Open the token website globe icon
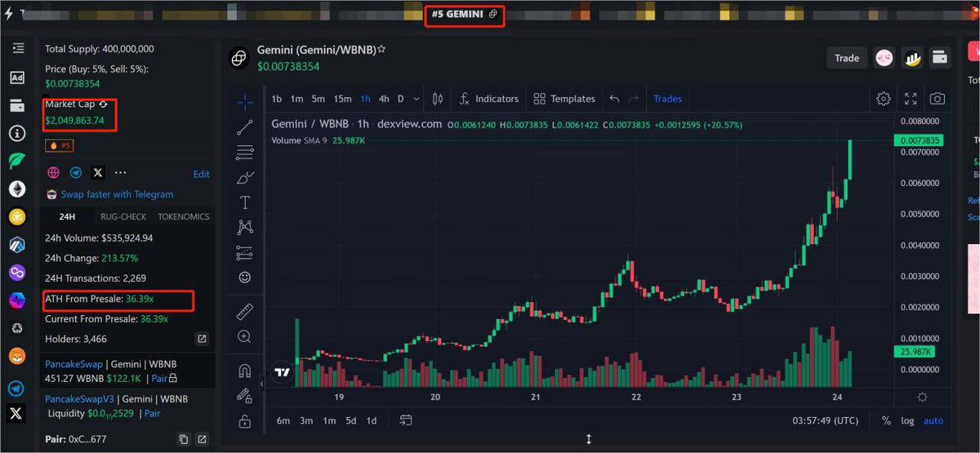This screenshot has width=980, height=453. 54,173
